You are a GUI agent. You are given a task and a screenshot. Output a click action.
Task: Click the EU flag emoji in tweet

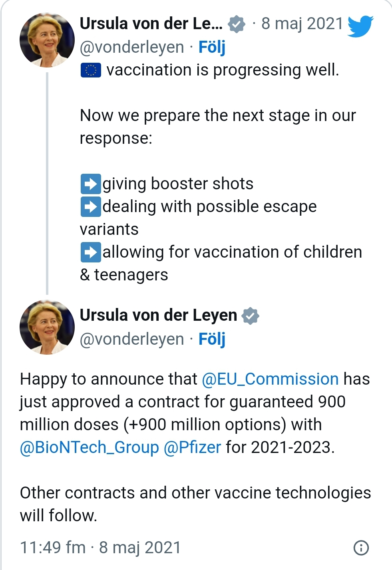(91, 70)
